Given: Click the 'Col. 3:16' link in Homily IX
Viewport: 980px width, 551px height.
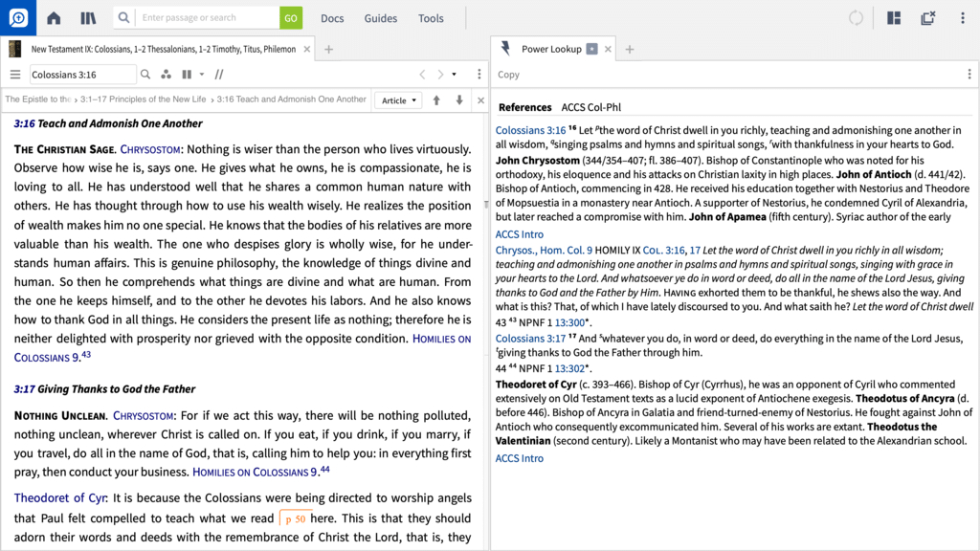Looking at the screenshot, I should coord(663,250).
